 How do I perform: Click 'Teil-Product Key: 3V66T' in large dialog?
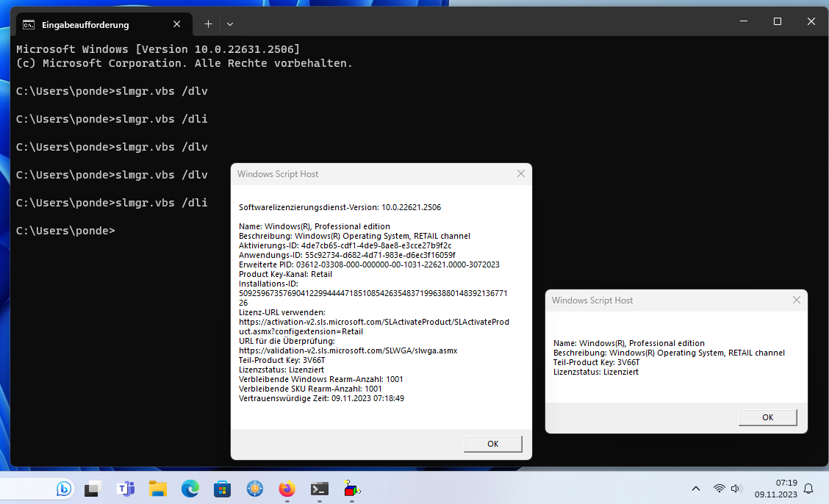click(281, 360)
